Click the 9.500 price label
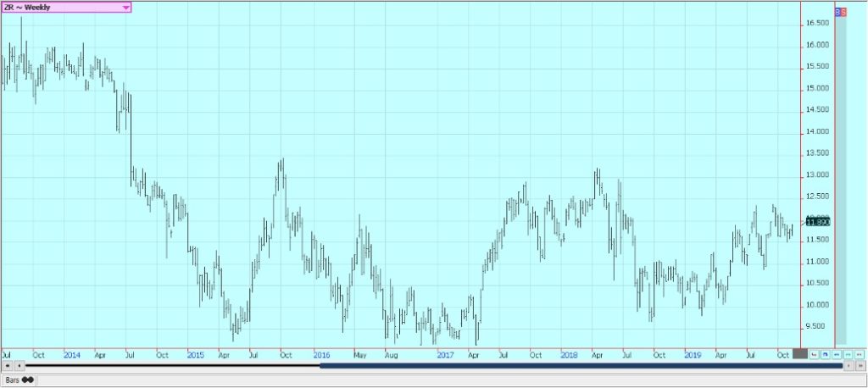Viewport: 868px width, 388px height. pyautogui.click(x=817, y=326)
